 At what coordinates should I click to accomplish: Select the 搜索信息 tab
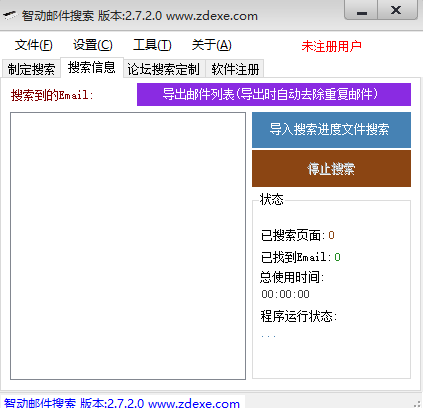click(x=92, y=68)
